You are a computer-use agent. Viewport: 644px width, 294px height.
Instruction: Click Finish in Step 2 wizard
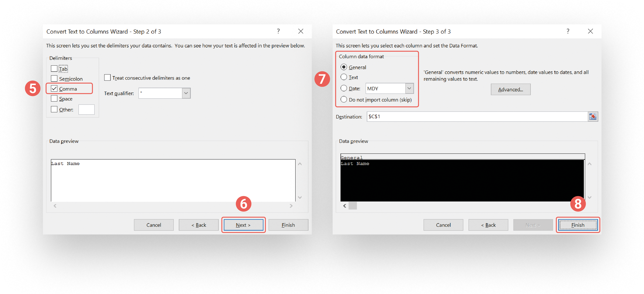[288, 225]
